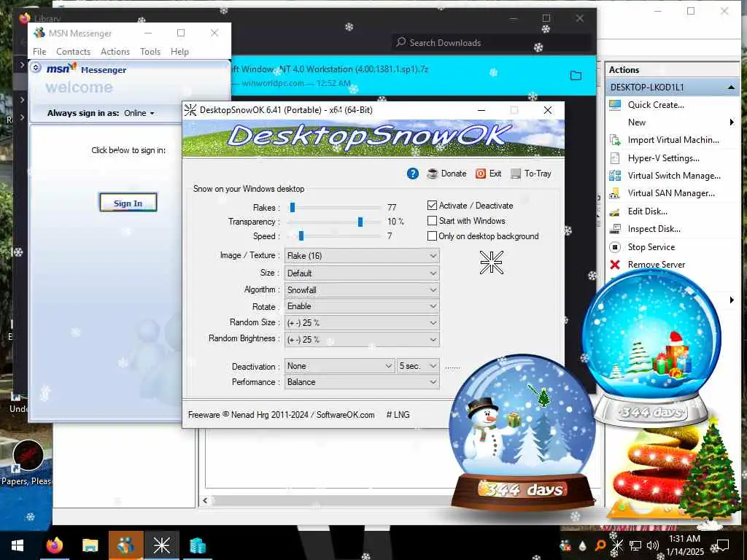Click the Papers, Please desktop icon

27,462
